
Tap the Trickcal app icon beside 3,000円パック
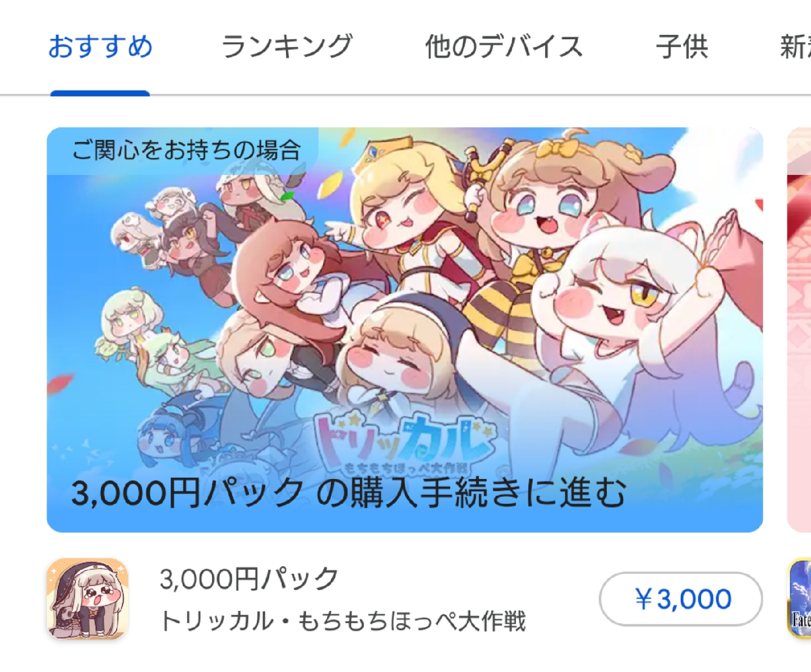[87, 599]
